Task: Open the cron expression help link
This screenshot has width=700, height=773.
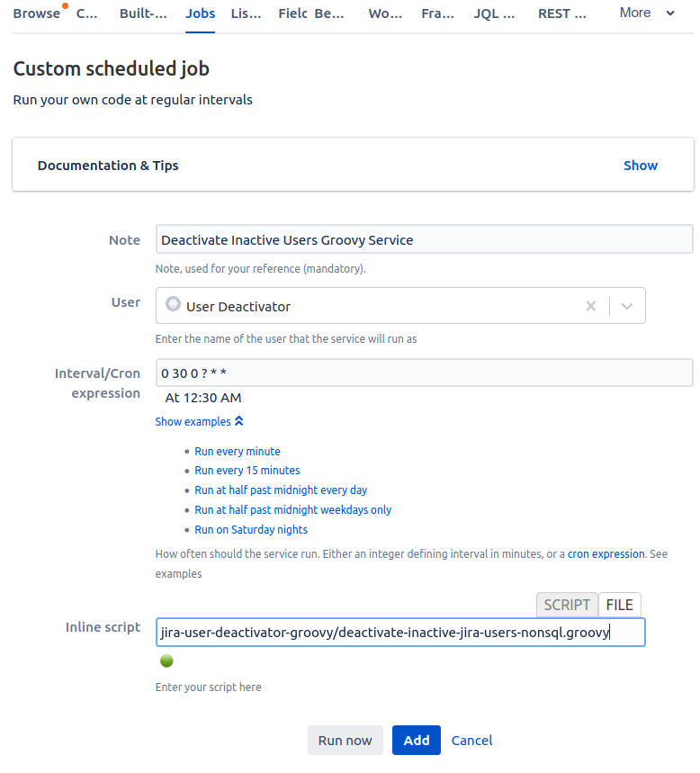Action: click(606, 554)
